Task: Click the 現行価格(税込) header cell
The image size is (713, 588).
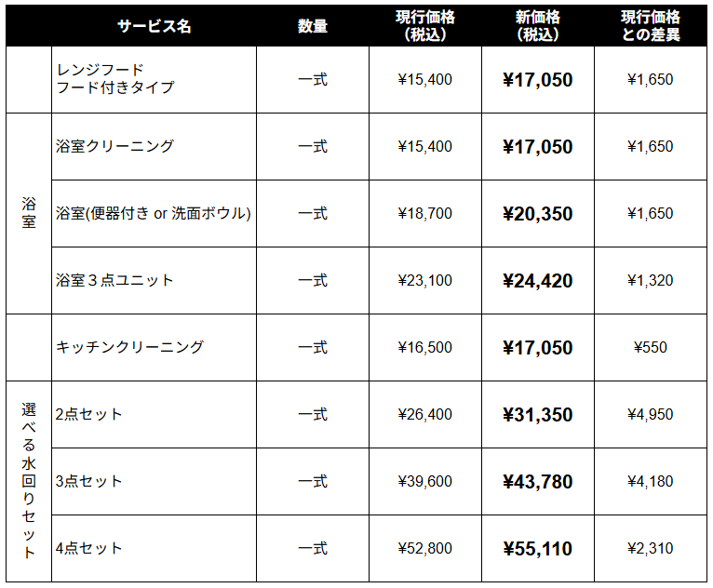Action: (425, 26)
